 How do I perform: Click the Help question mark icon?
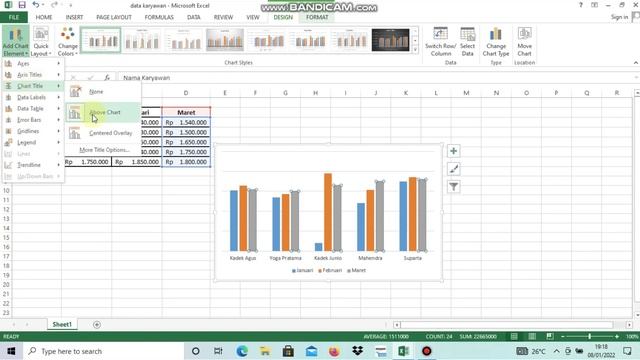580,5
